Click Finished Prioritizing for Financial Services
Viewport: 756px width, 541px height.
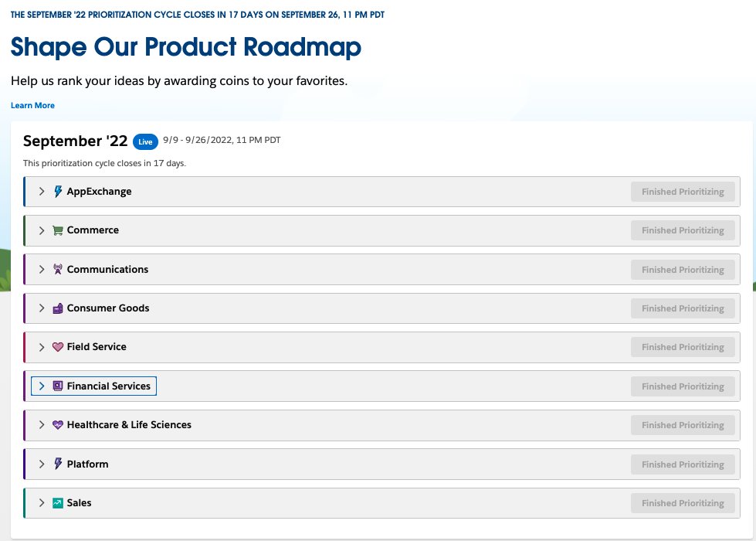[x=683, y=386]
